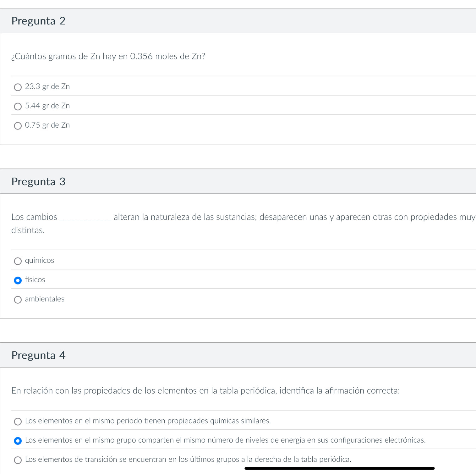
Task: Tap the black home indicator bar
Action: pos(339,468)
